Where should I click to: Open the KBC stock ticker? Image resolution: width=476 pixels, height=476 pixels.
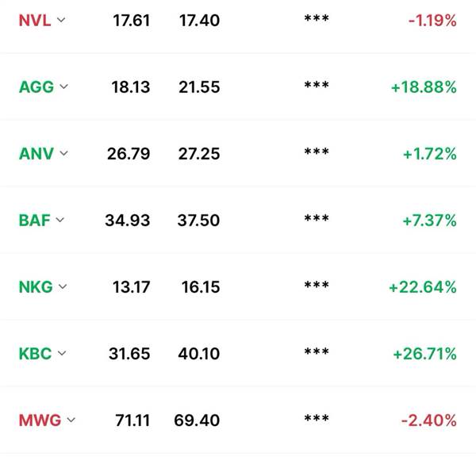(x=35, y=354)
